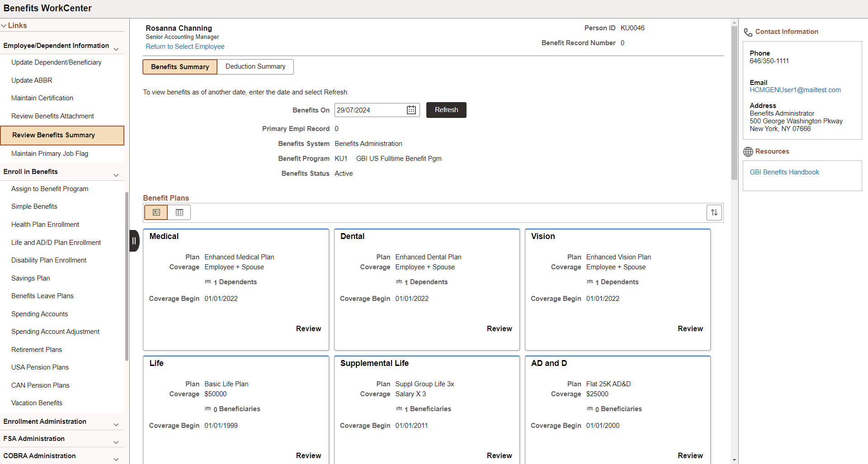
Task: Open the GBI Benefits Handbook link
Action: (x=784, y=172)
